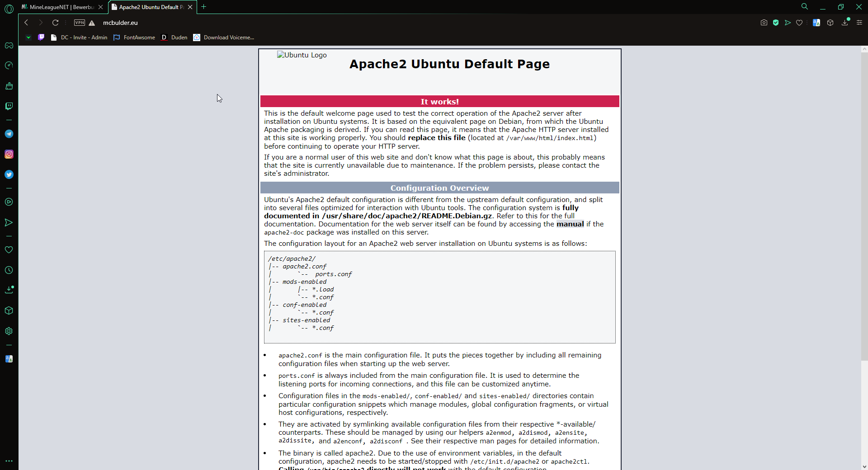Expand the bookmarks bar chevron menu
The image size is (868, 470).
tap(28, 38)
